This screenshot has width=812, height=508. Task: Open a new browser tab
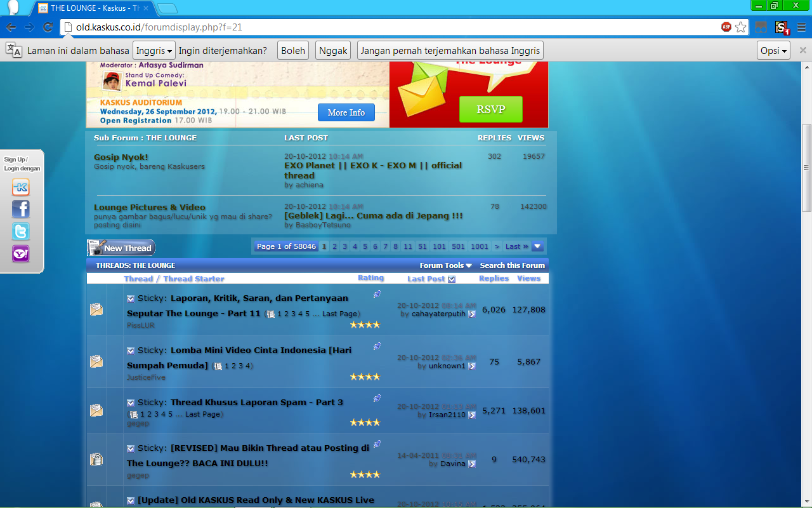point(167,8)
